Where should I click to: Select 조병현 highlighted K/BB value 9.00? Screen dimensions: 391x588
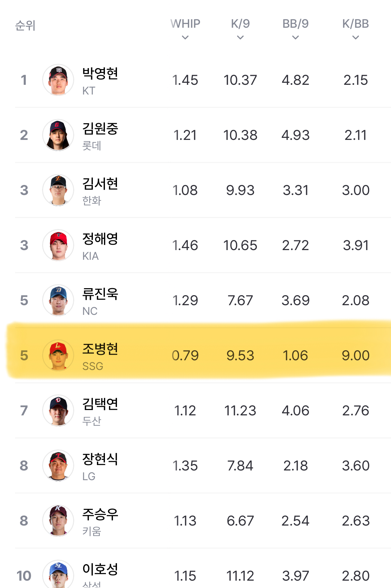[356, 356]
